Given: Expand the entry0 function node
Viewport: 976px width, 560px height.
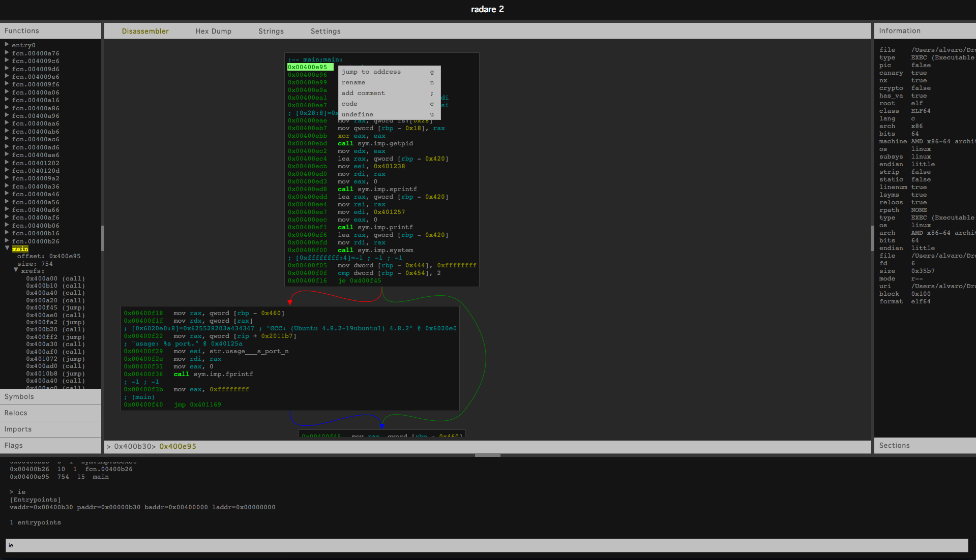Looking at the screenshot, I should 7,45.
